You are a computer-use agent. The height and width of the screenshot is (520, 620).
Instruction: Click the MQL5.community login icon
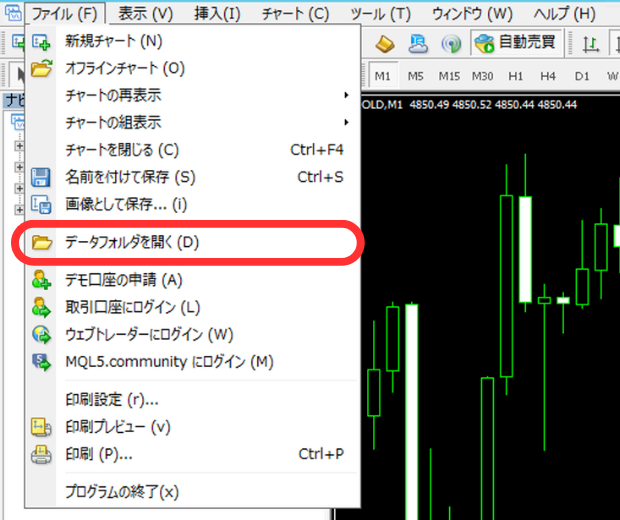(41, 362)
